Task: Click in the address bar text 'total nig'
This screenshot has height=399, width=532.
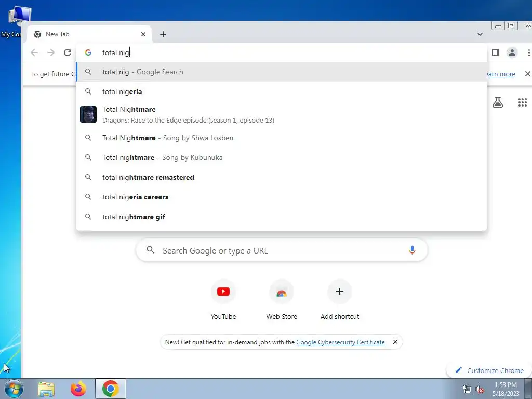Action: [116, 52]
